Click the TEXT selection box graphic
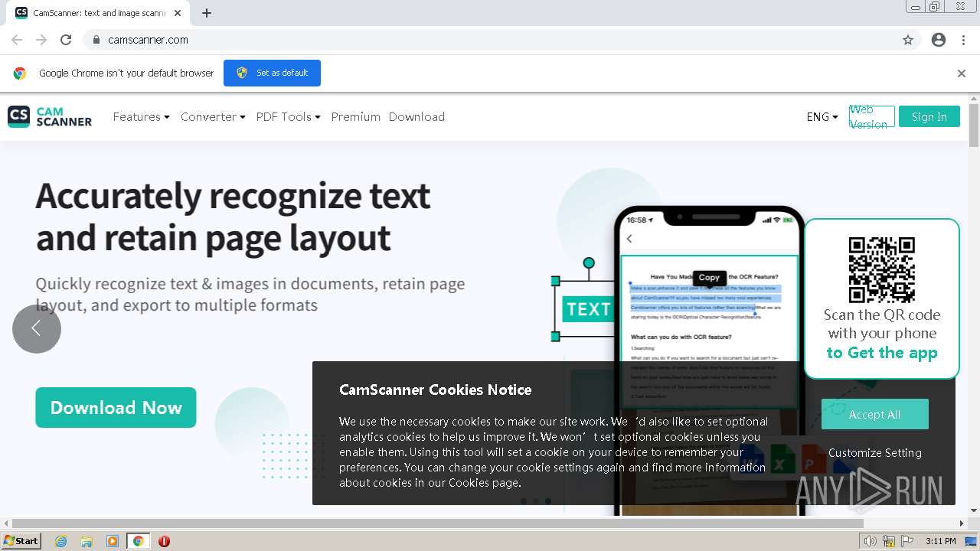 point(587,309)
